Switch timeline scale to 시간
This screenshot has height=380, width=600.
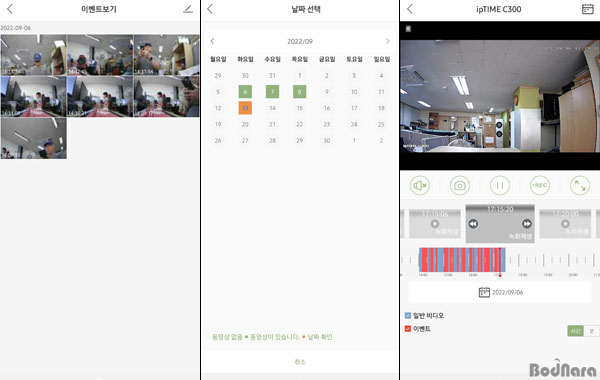click(575, 331)
